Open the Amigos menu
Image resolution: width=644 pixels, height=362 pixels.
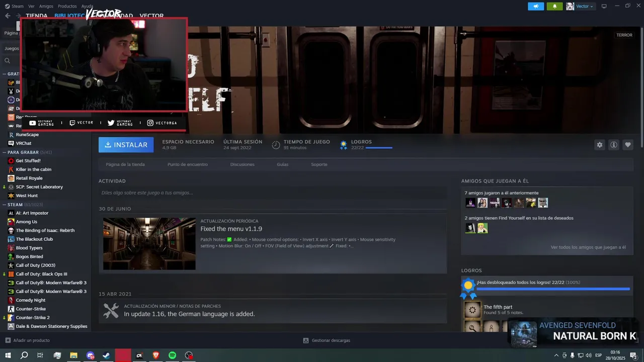[x=46, y=6]
